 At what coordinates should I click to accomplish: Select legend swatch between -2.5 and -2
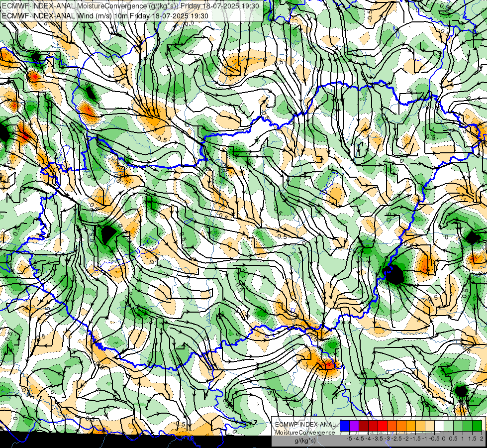pos(401,426)
